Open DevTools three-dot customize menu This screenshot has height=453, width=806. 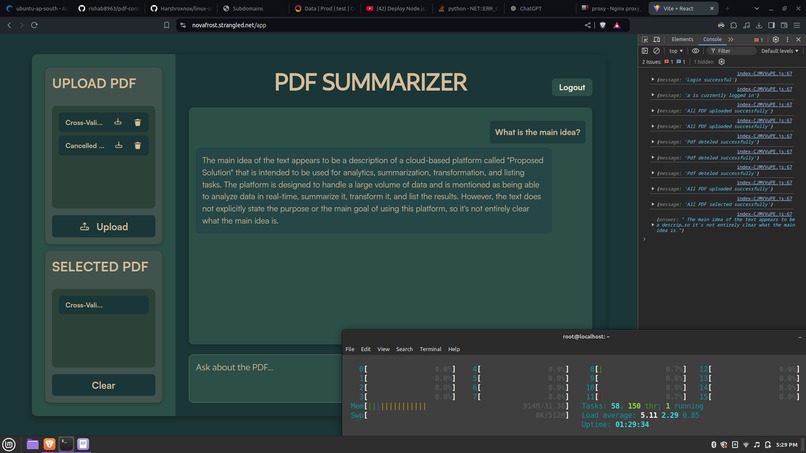(787, 40)
